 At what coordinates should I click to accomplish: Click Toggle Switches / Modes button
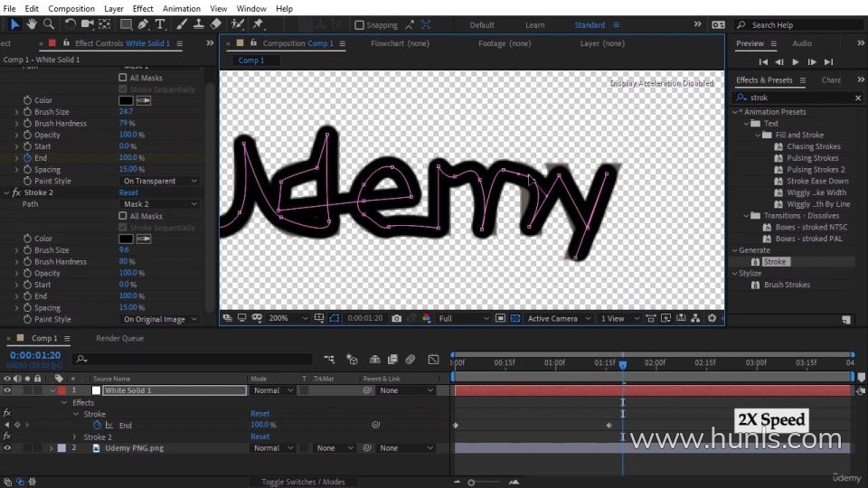click(x=303, y=482)
